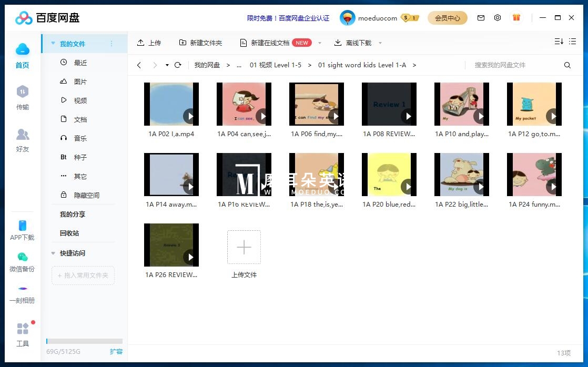Screen dimensions: 588x367
Task: Open the 回收站 (recycle bin)
Action: point(69,233)
